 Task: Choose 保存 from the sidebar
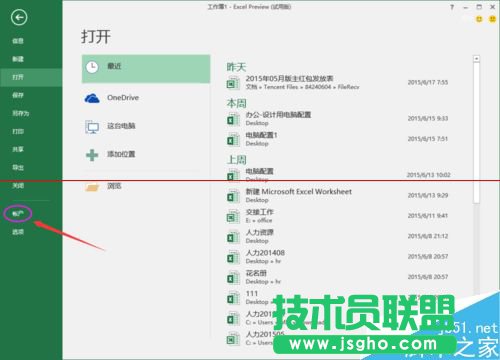click(x=18, y=95)
